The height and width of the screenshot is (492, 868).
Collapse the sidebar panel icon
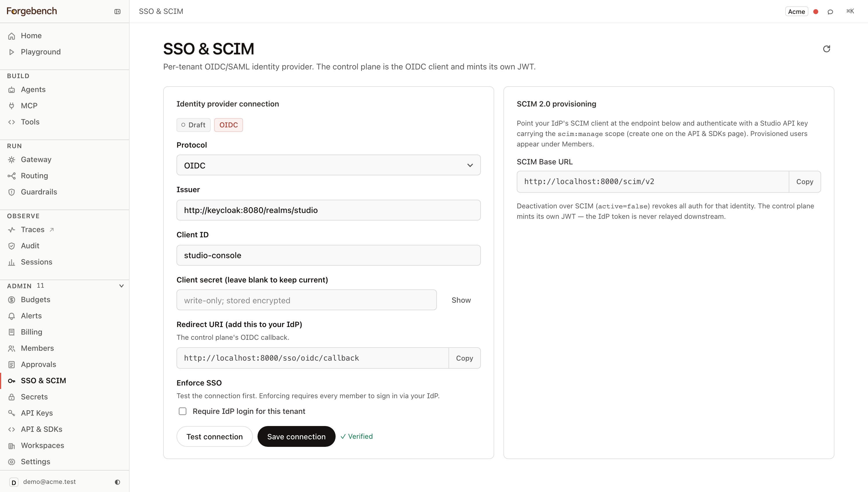coord(117,12)
